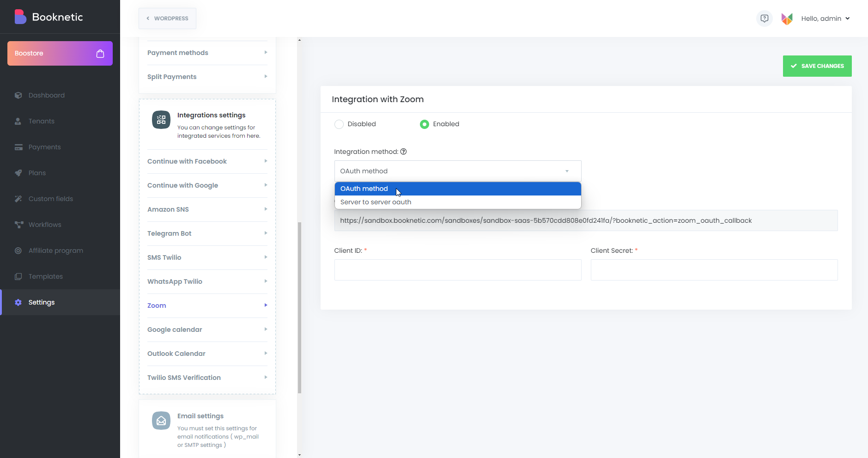This screenshot has width=868, height=458.
Task: Click the Integration method help question icon
Action: click(x=403, y=152)
